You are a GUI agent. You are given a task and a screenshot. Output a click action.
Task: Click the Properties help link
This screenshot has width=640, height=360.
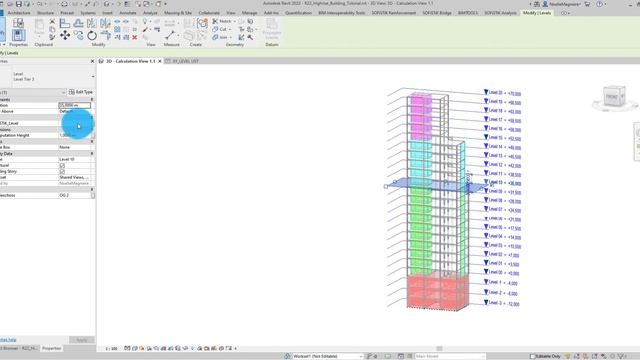coord(8,340)
